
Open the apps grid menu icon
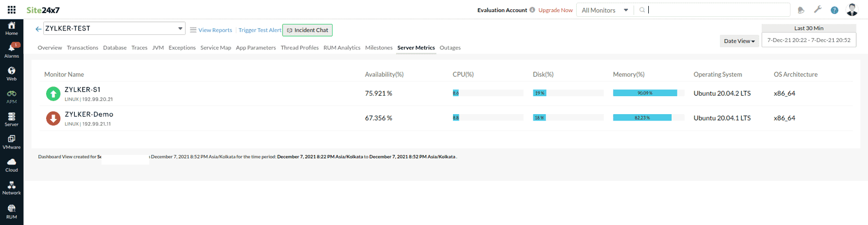(11, 10)
